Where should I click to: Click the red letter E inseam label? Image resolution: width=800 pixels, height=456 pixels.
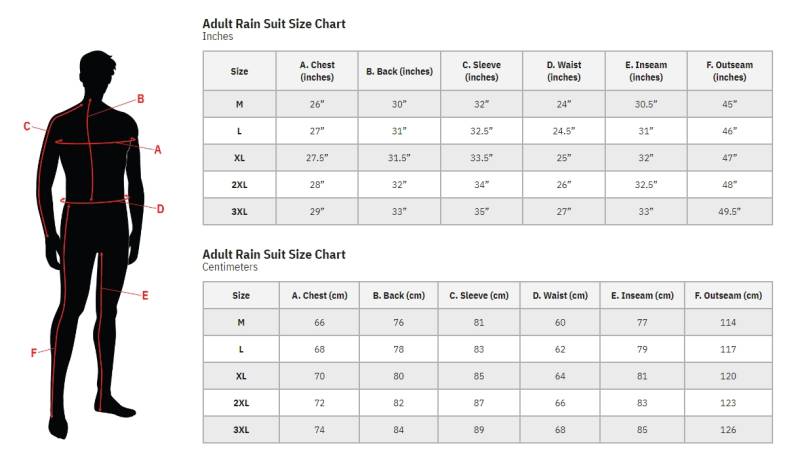tap(145, 295)
